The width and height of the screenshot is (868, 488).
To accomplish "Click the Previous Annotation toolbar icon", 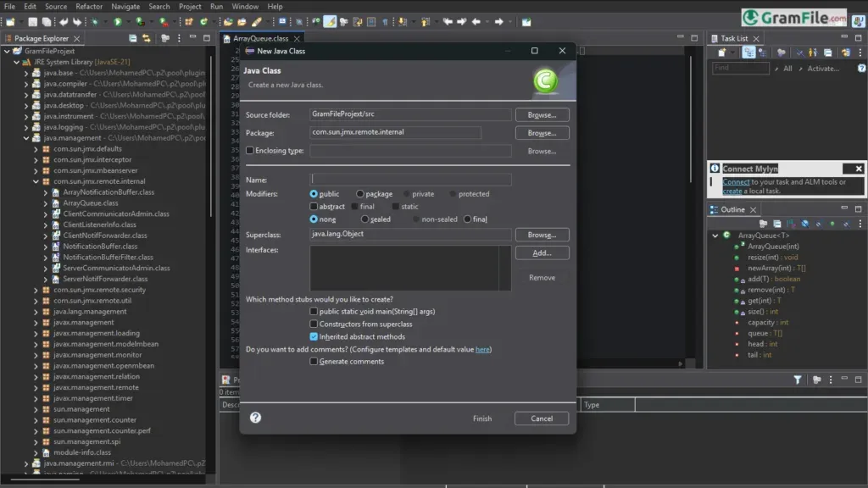I will 426,22.
